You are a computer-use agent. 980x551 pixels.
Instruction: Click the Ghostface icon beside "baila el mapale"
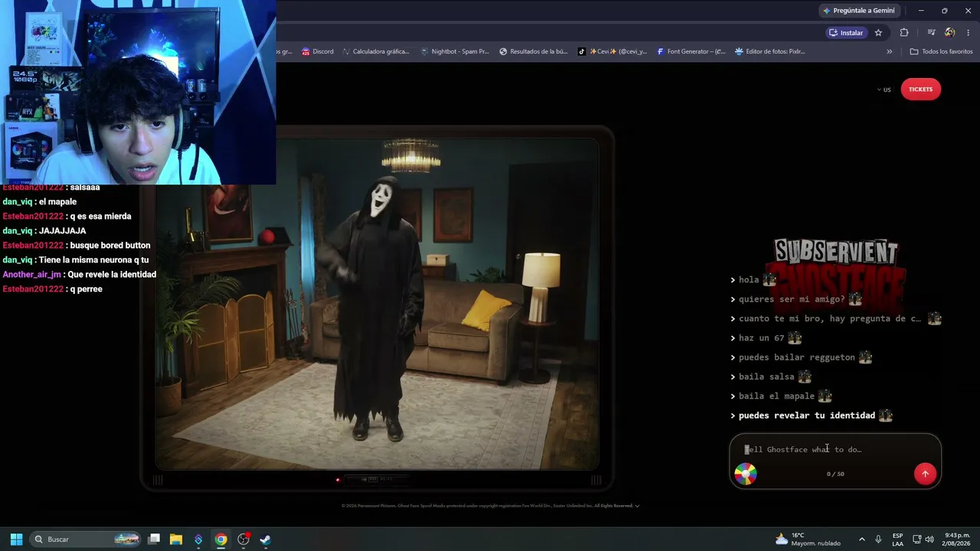point(825,396)
